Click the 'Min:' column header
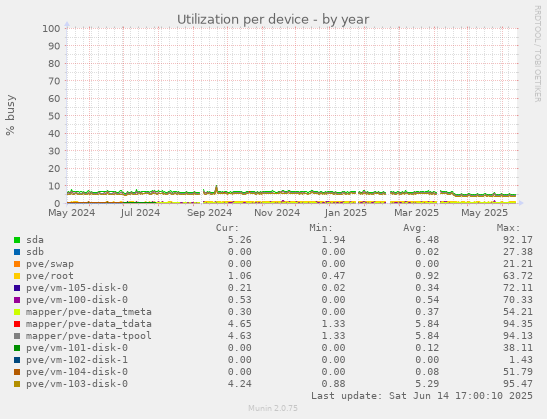The image size is (547, 419). click(321, 228)
